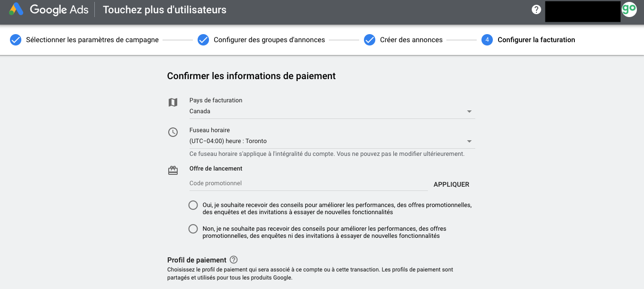Go to Sélectionner les paramètres de campagne step

pos(92,40)
